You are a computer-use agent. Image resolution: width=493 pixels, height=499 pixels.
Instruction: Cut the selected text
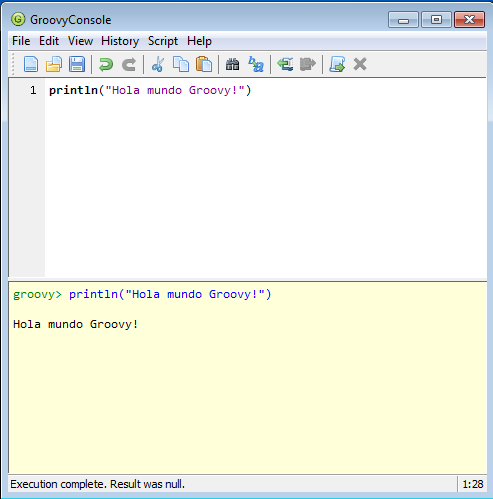click(x=158, y=64)
